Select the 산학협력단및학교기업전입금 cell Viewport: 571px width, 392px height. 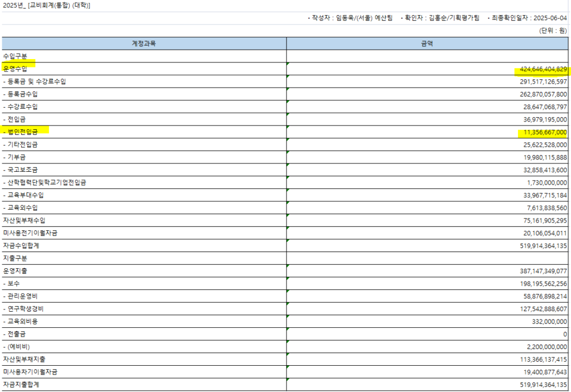[x=47, y=182]
